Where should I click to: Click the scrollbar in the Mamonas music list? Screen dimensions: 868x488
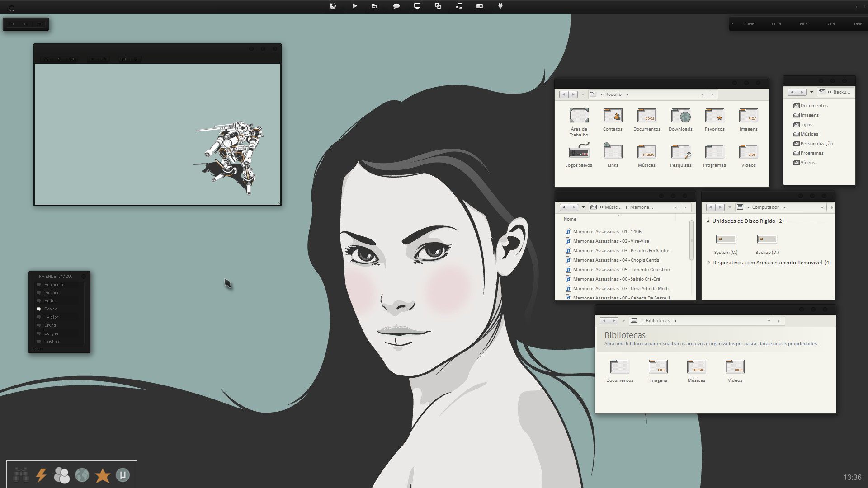click(692, 240)
